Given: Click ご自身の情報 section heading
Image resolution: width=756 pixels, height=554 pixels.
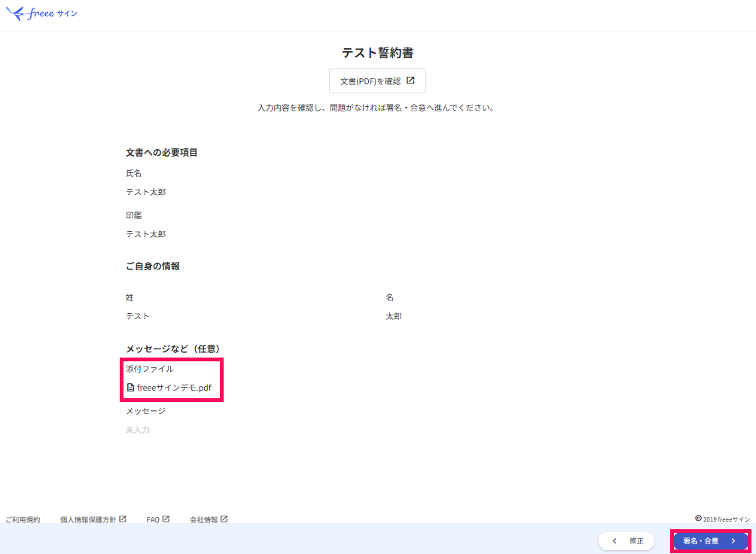Looking at the screenshot, I should pyautogui.click(x=153, y=266).
